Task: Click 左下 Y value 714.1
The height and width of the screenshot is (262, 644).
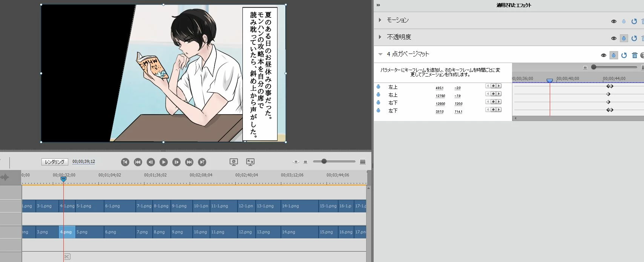Action: click(x=458, y=112)
